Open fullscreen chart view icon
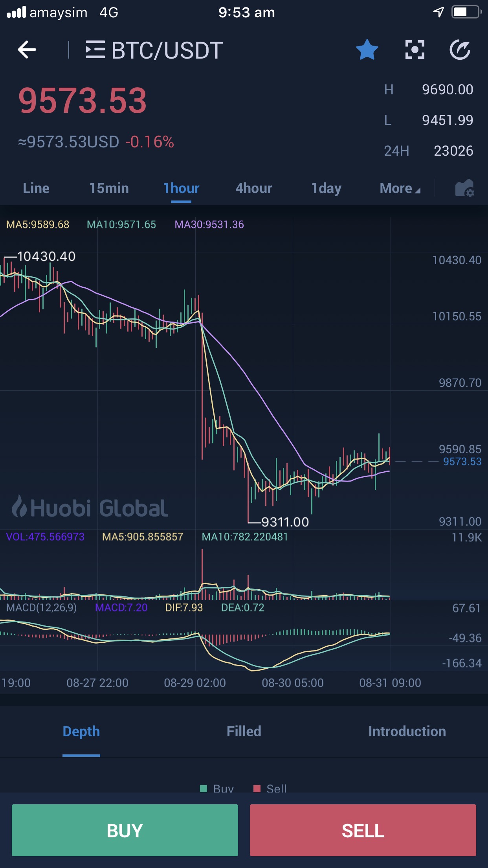Image resolution: width=488 pixels, height=868 pixels. click(x=415, y=50)
